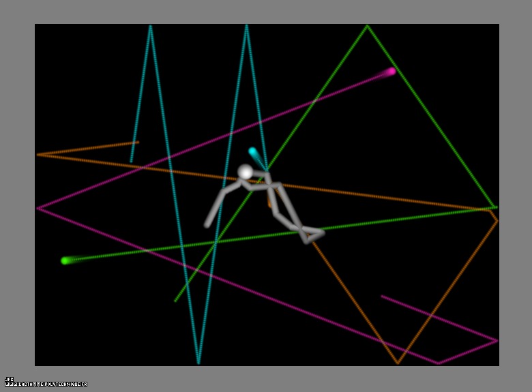
Task: Click the lower-left end of the green diagonal
Action: point(175,301)
